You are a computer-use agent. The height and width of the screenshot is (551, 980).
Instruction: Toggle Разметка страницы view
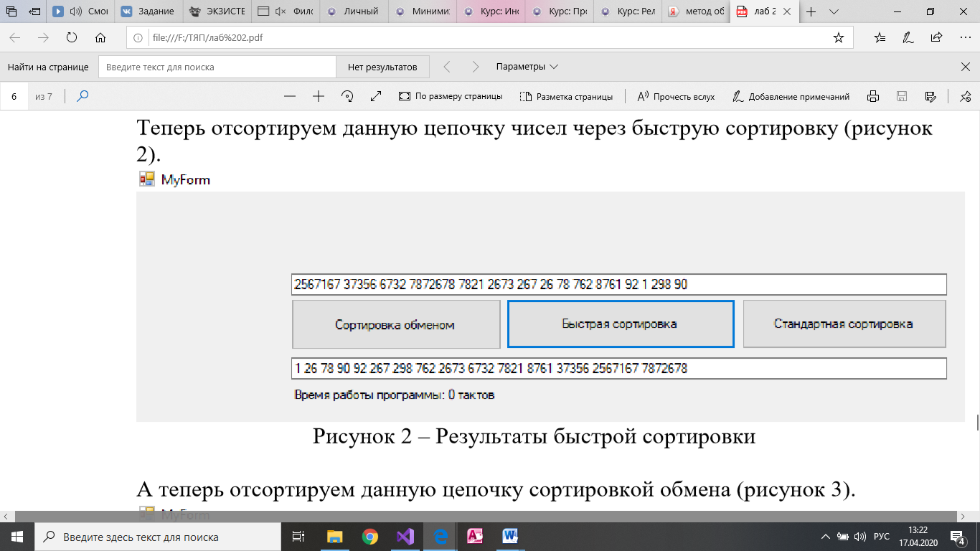566,96
